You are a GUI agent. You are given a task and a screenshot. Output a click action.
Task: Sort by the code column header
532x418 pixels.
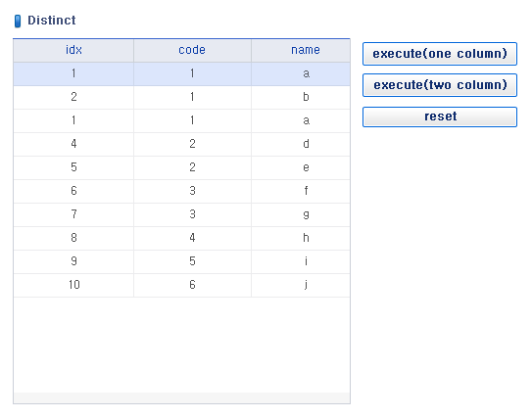point(192,50)
